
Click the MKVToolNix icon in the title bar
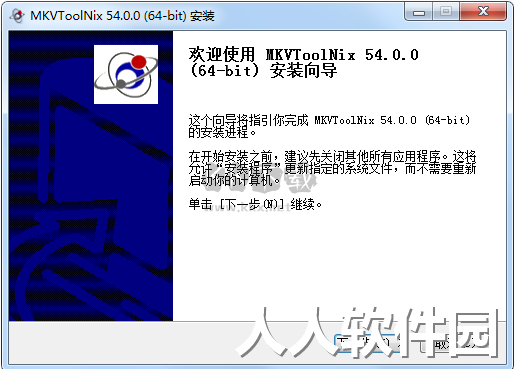(17, 15)
